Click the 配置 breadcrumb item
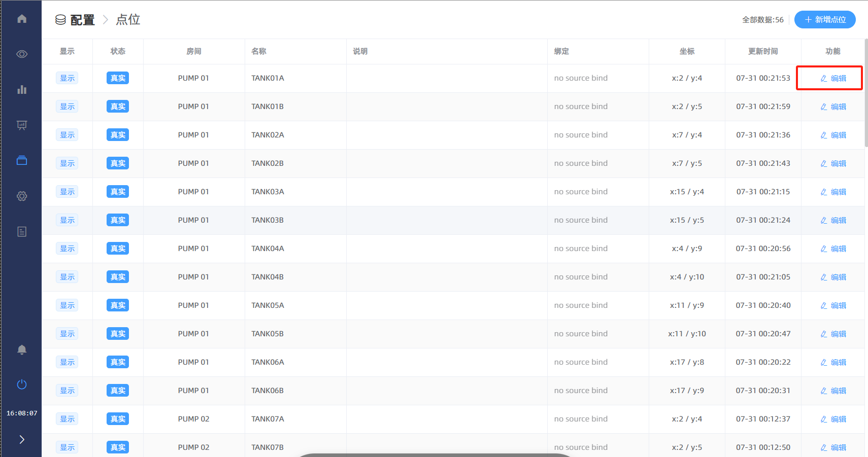The width and height of the screenshot is (868, 457). click(82, 20)
